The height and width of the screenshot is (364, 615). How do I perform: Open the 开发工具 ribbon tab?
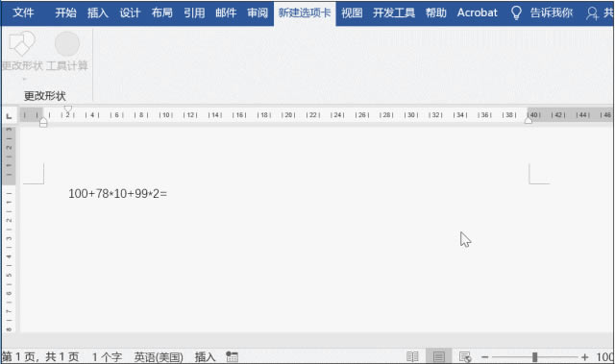click(x=394, y=12)
